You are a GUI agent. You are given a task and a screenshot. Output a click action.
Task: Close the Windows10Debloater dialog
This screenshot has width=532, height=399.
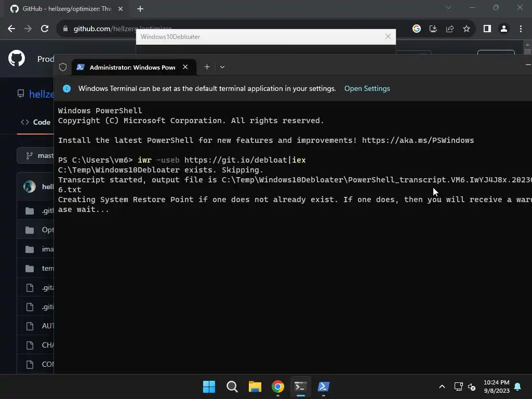tap(388, 37)
